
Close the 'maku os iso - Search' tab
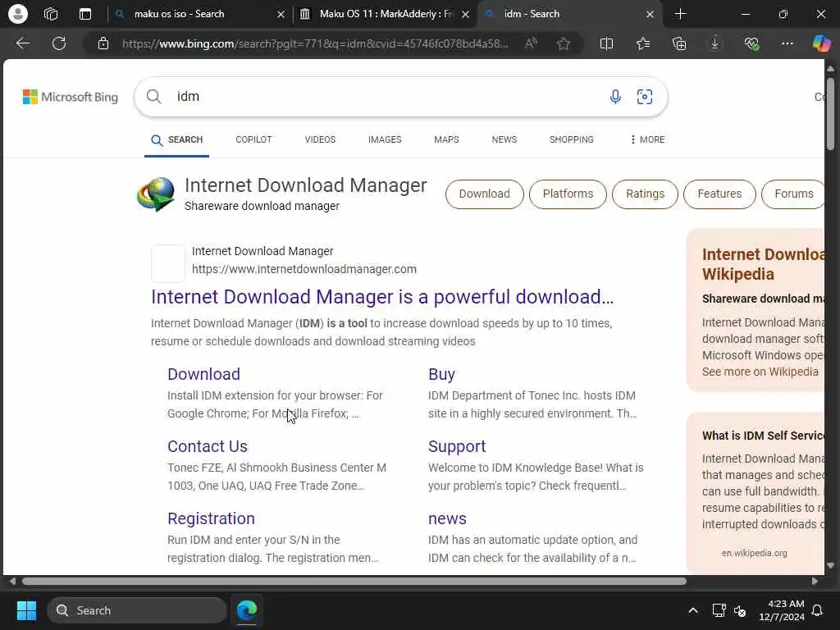[281, 15]
